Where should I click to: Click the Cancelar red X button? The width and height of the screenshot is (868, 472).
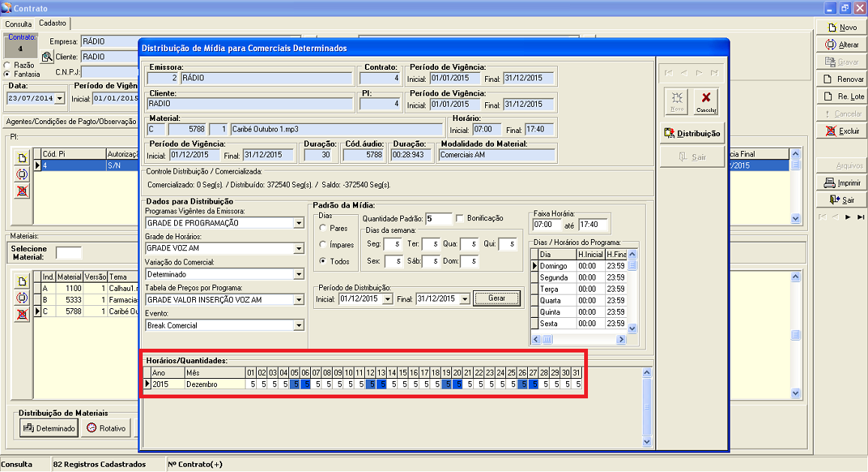(705, 101)
